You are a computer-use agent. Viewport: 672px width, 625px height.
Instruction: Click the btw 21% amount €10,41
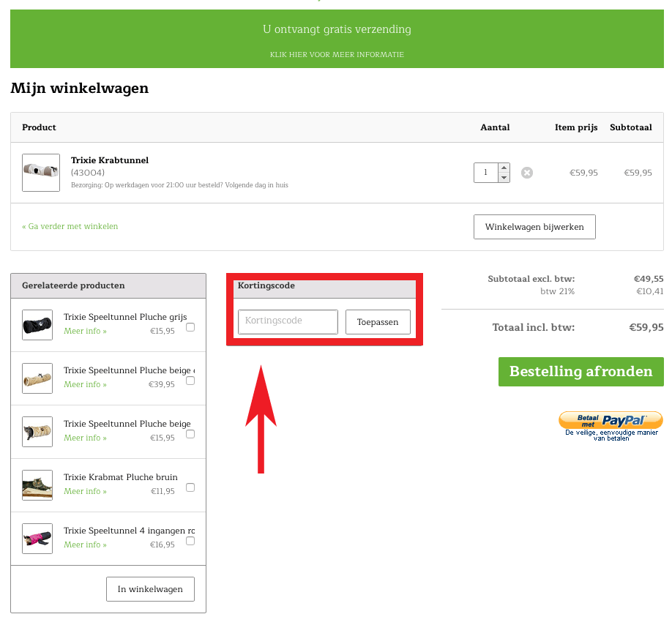(x=650, y=291)
